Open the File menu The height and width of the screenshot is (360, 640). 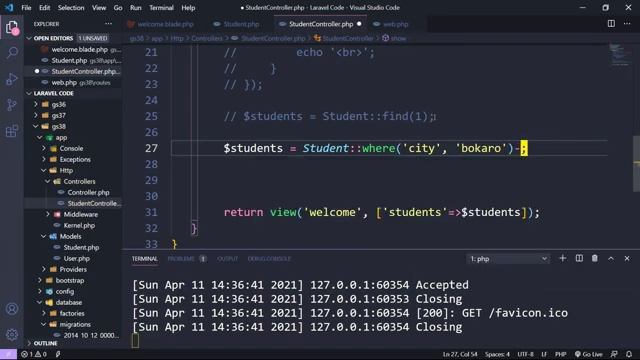(26, 7)
